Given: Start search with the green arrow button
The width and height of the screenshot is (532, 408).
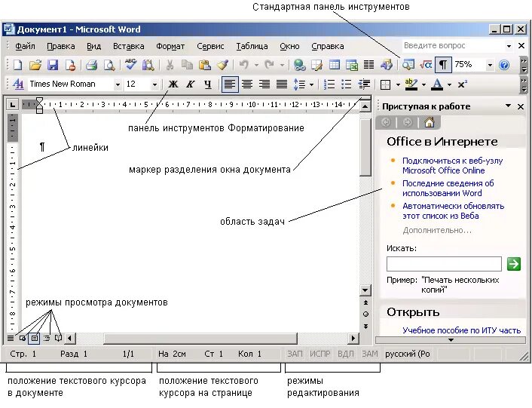Looking at the screenshot, I should (x=514, y=264).
